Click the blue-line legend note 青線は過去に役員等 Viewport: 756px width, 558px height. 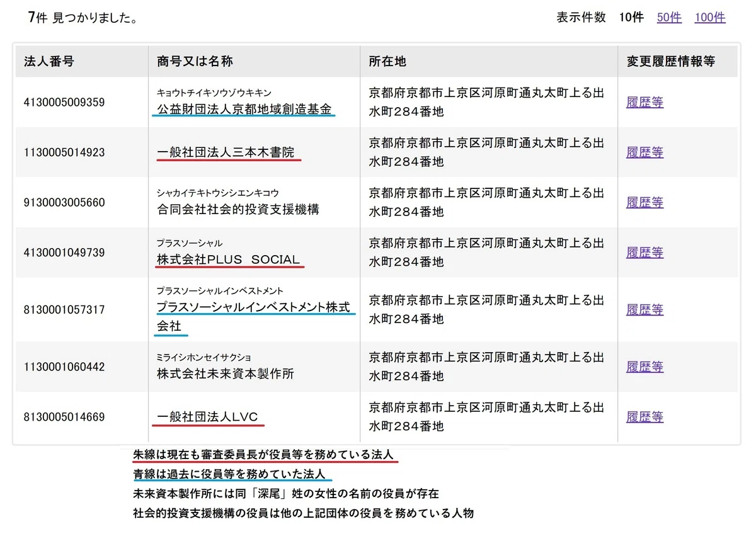pyautogui.click(x=229, y=474)
